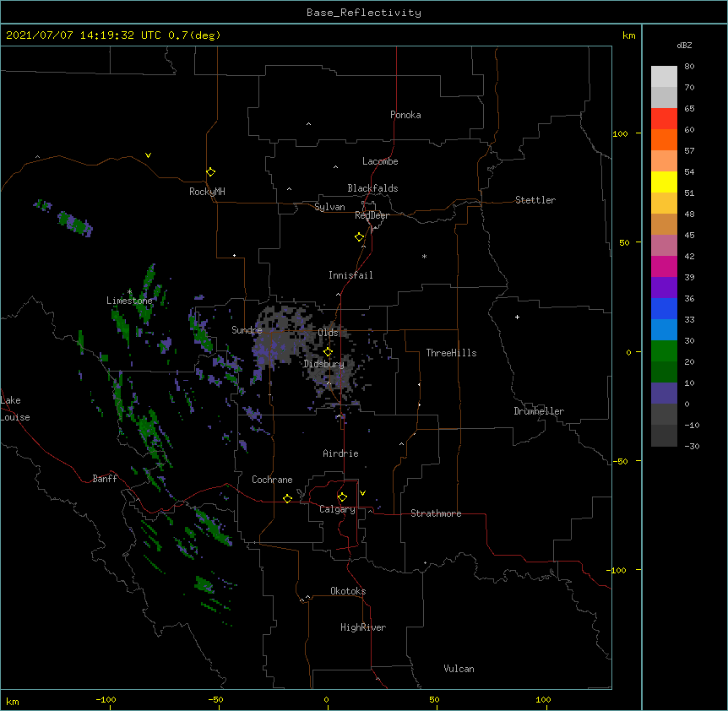Select the Calgary label
Image resolution: width=728 pixels, height=711 pixels.
tap(337, 509)
